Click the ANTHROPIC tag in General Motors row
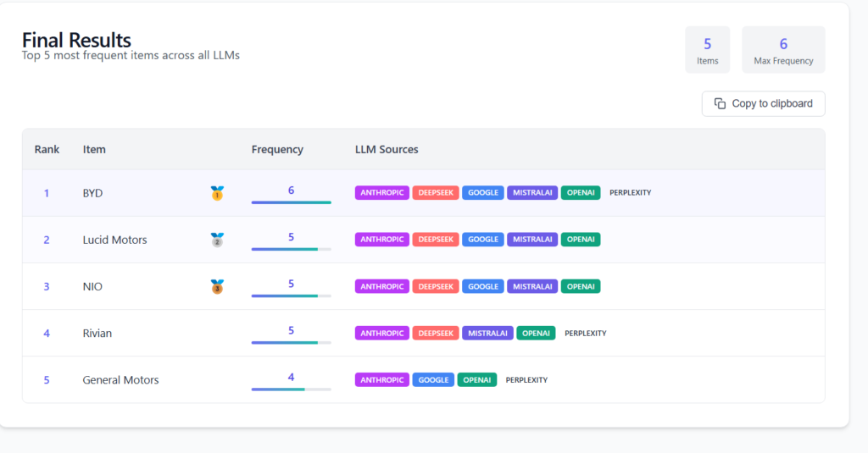 382,380
